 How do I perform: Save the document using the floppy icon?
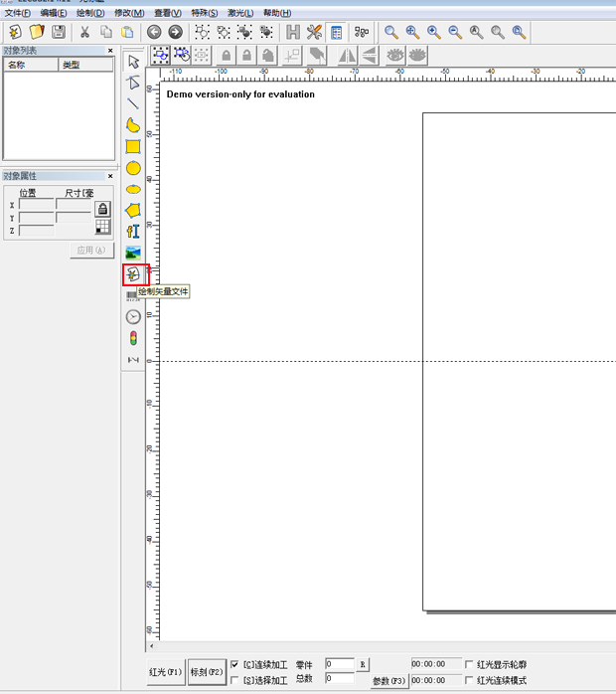pos(59,32)
